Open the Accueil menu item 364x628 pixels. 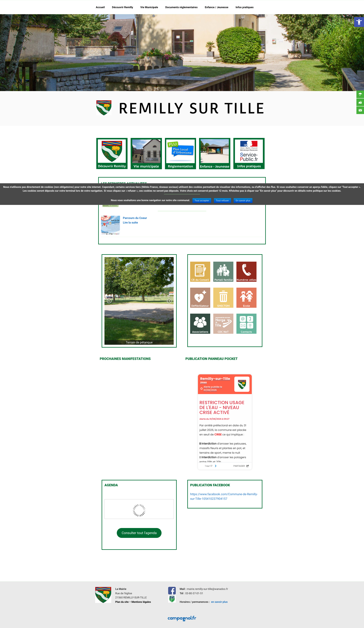pyautogui.click(x=100, y=7)
